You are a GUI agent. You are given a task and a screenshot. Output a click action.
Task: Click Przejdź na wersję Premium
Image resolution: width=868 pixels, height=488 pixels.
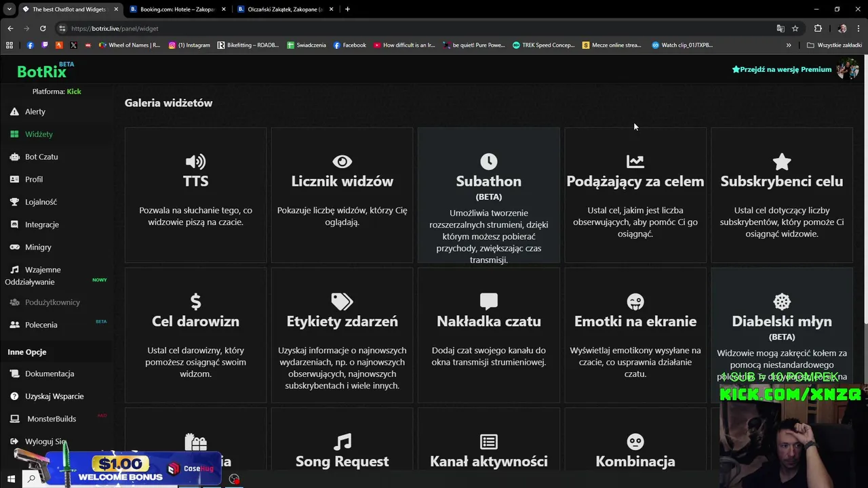click(x=782, y=69)
